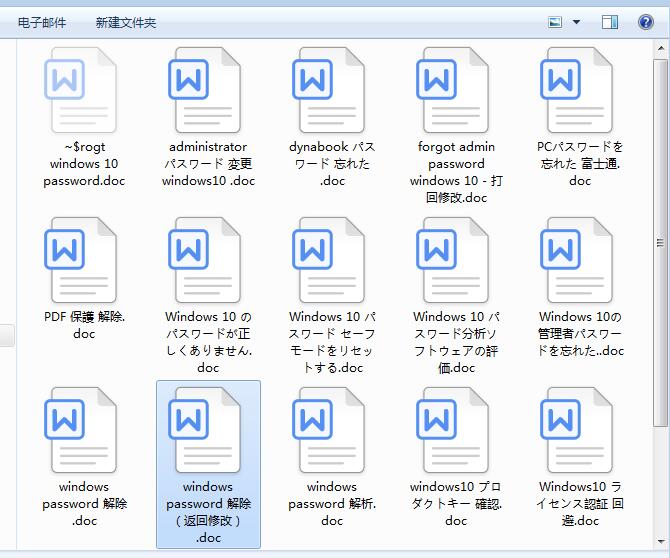Click filename "Windows 10 パスワード分析ソフトウェアの評価.doc"
670x558 pixels.
pos(456,342)
